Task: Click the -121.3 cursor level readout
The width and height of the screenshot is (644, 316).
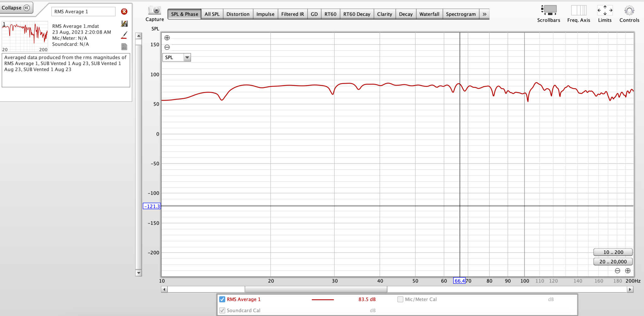Action: point(152,206)
